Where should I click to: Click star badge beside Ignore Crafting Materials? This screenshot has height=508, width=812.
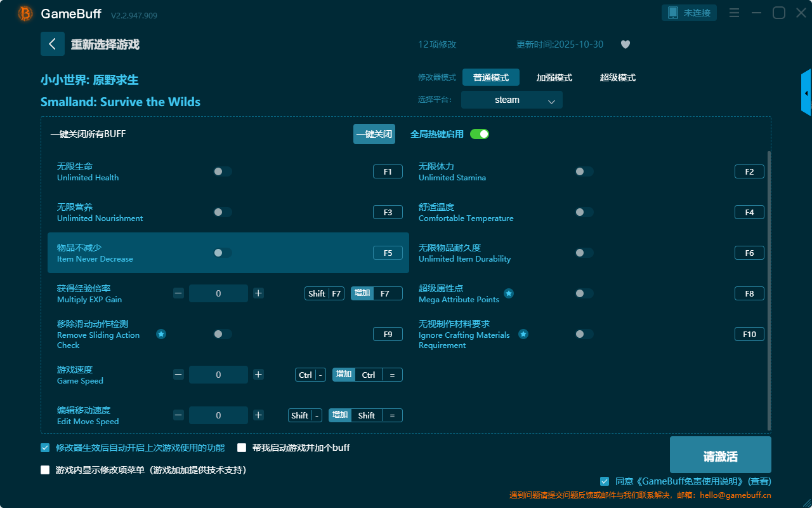pyautogui.click(x=523, y=334)
